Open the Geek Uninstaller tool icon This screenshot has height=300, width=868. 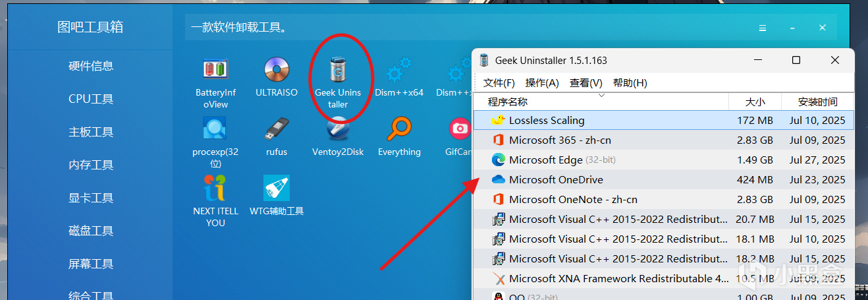coord(338,69)
